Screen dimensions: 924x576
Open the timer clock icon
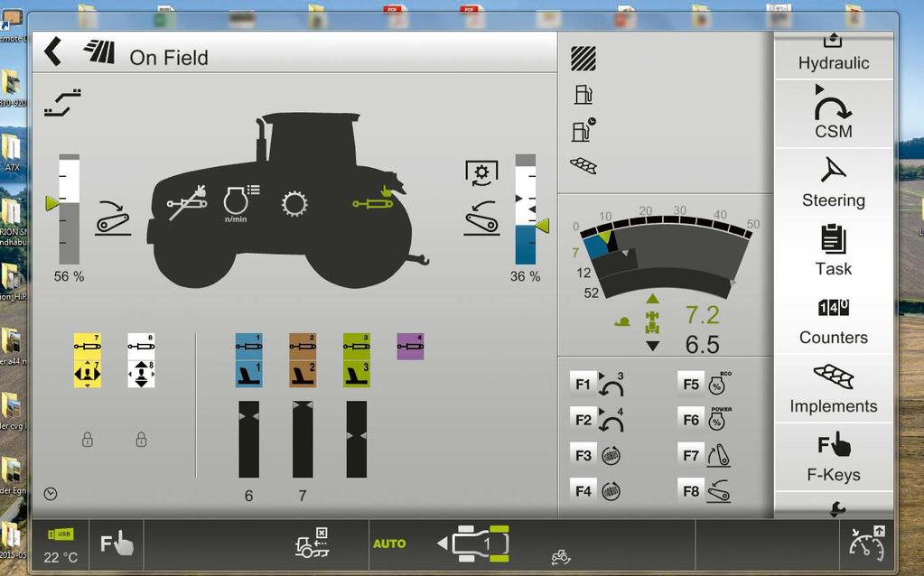tap(51, 494)
